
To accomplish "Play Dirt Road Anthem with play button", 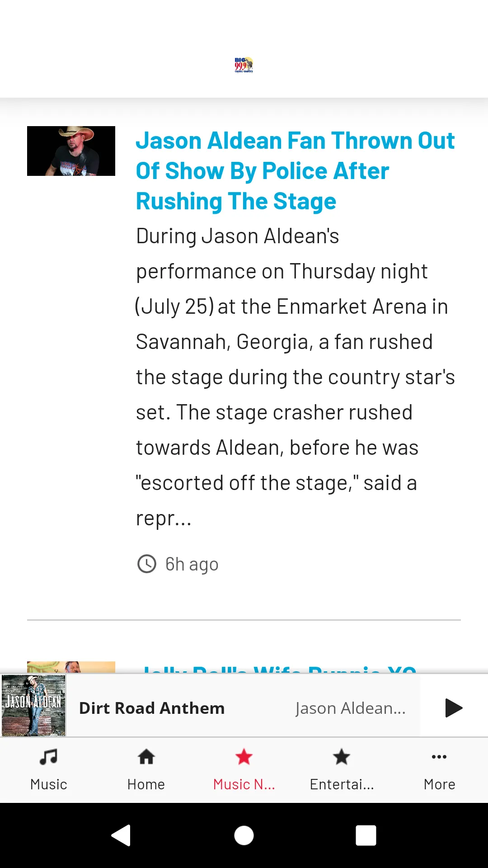I will coord(454,708).
